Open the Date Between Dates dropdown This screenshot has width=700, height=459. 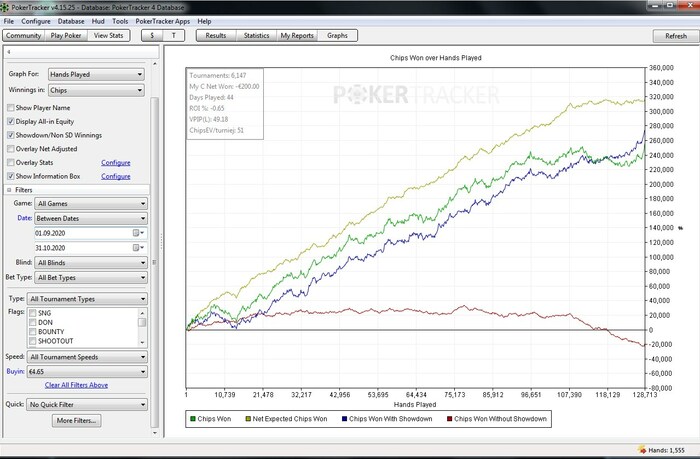click(91, 218)
